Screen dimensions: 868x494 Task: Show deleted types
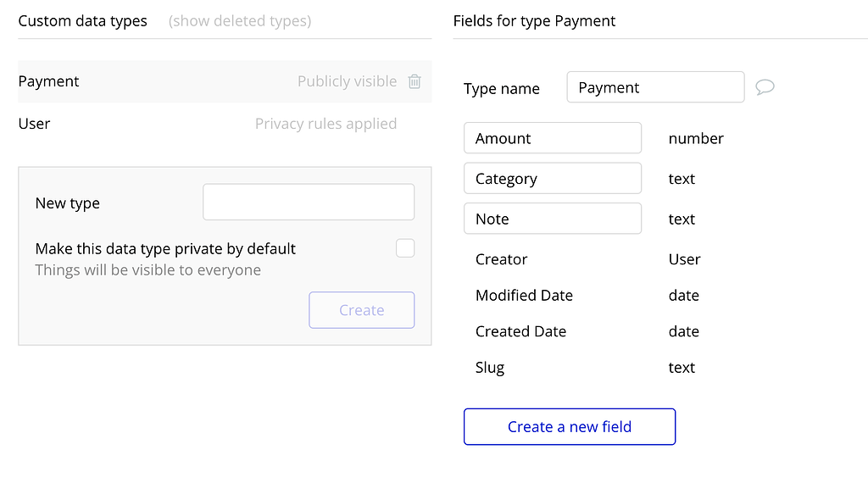pyautogui.click(x=239, y=20)
